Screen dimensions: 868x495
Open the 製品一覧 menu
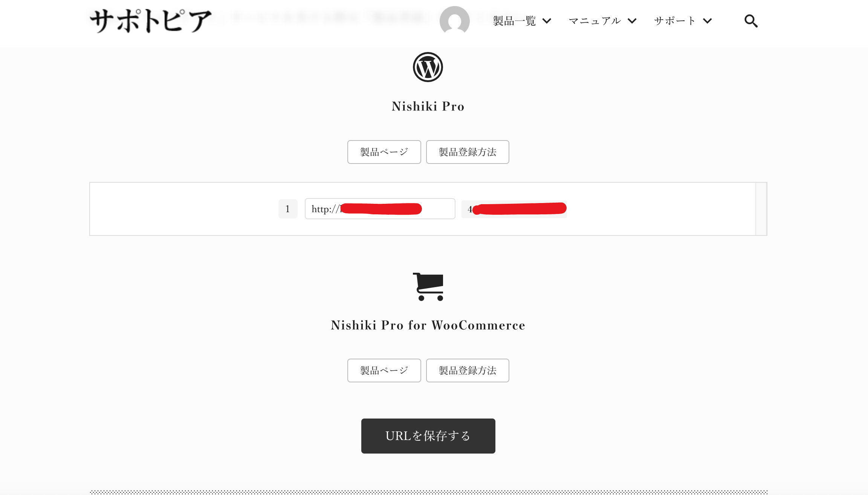[515, 21]
